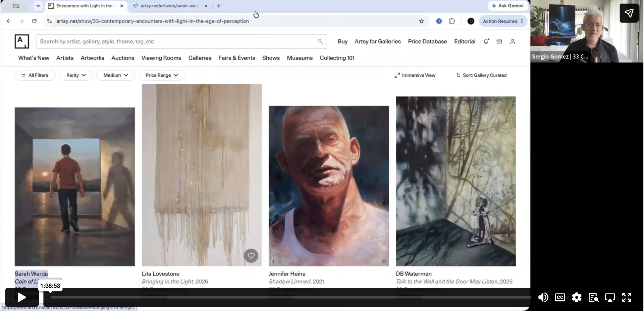Image resolution: width=644 pixels, height=311 pixels.
Task: Open Sarah Warda painting thumbnail
Action: point(75,187)
